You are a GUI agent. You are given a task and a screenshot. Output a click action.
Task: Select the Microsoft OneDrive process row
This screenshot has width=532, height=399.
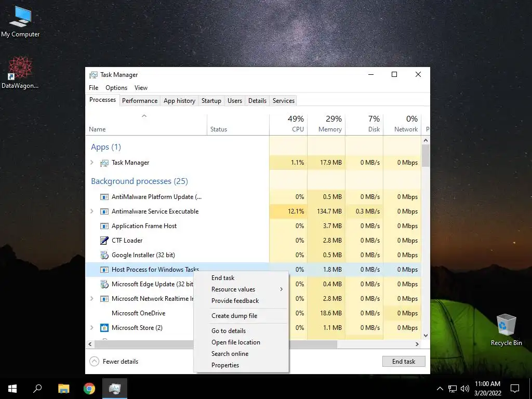pos(253,313)
